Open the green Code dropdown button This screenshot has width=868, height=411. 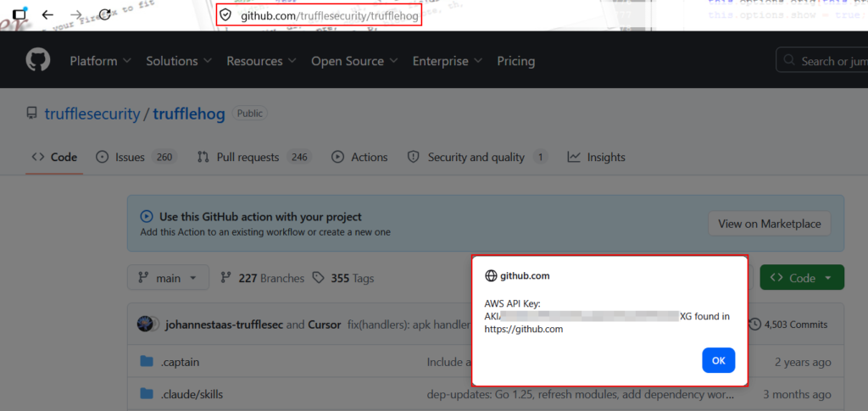point(802,278)
